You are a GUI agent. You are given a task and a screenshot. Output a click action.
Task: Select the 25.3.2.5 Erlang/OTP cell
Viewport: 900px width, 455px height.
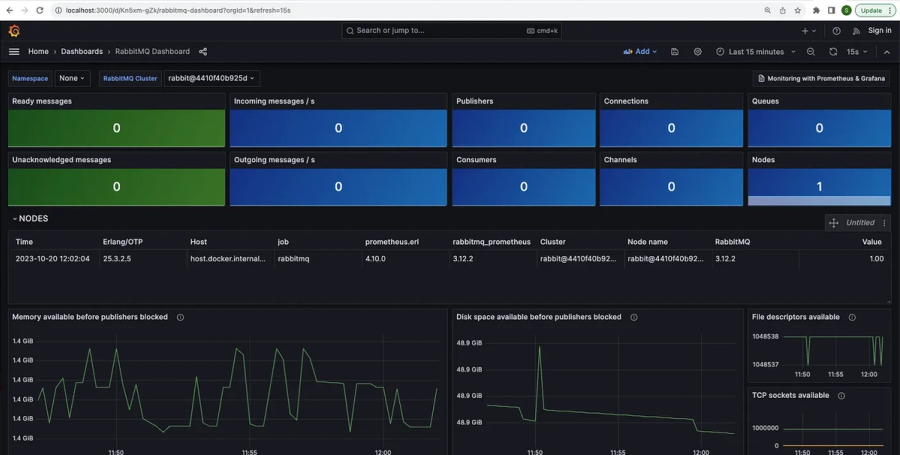(117, 259)
